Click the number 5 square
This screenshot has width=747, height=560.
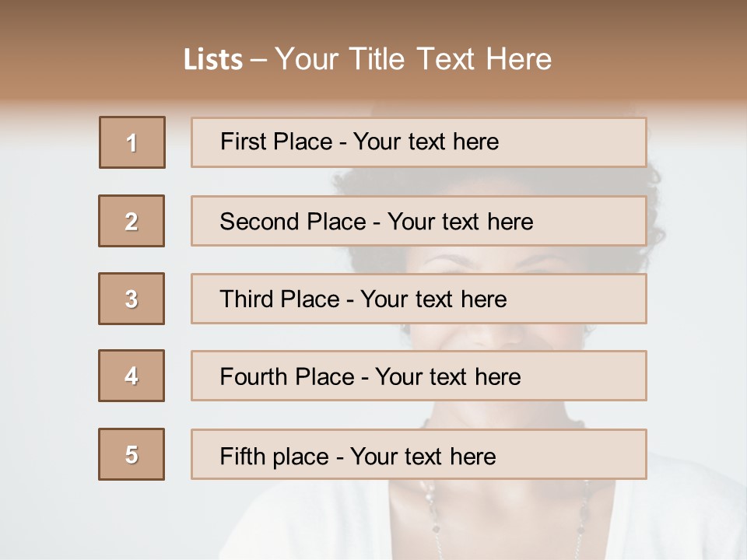coord(132,454)
